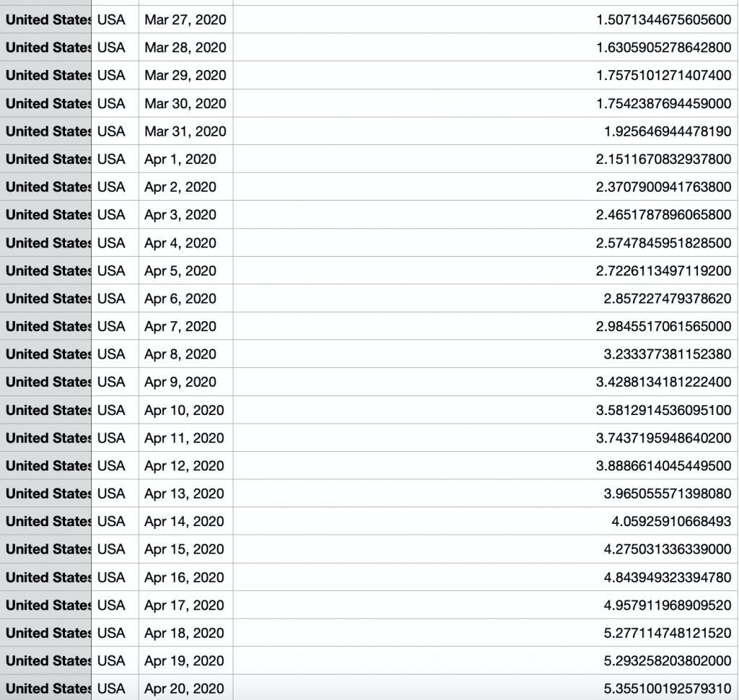Select the Apr 8, 2020 date cell
Image resolution: width=739 pixels, height=700 pixels.
(x=180, y=354)
